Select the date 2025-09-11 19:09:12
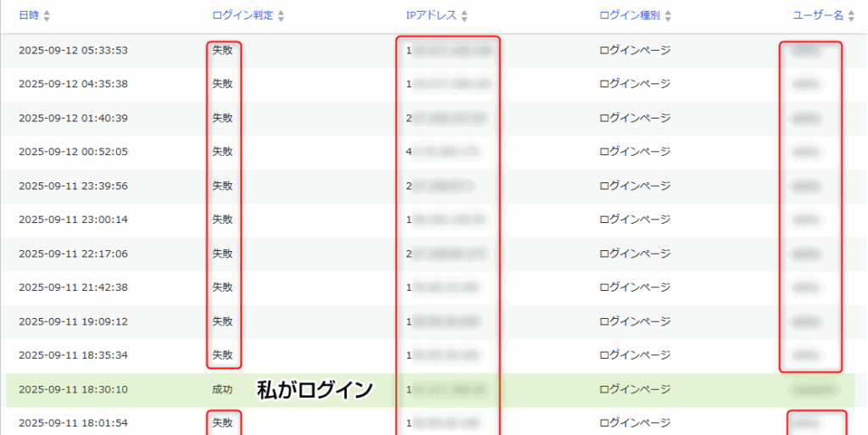 [73, 321]
